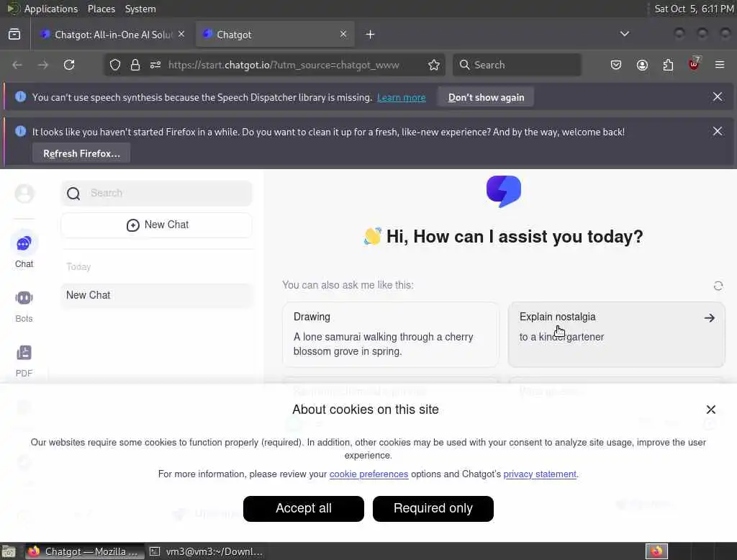The width and height of the screenshot is (737, 560).
Task: Click the date and time clock
Action: pos(694,9)
